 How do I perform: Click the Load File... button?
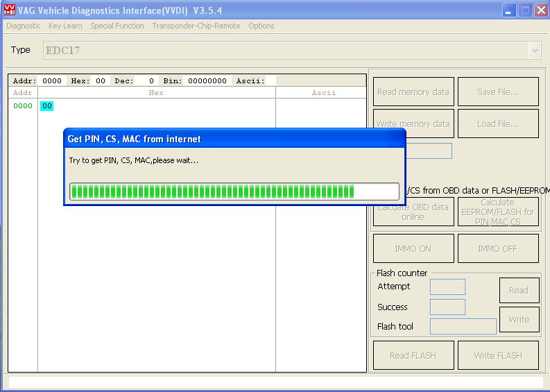498,123
